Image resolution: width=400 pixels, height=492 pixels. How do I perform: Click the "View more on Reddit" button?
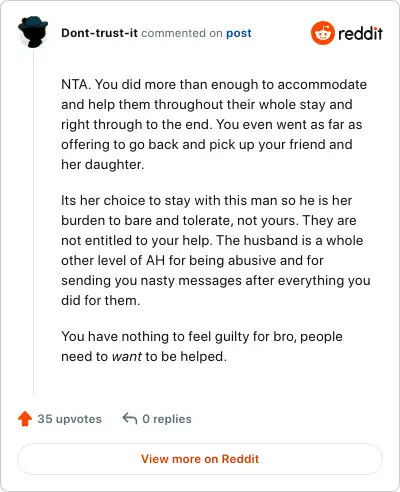click(x=200, y=459)
